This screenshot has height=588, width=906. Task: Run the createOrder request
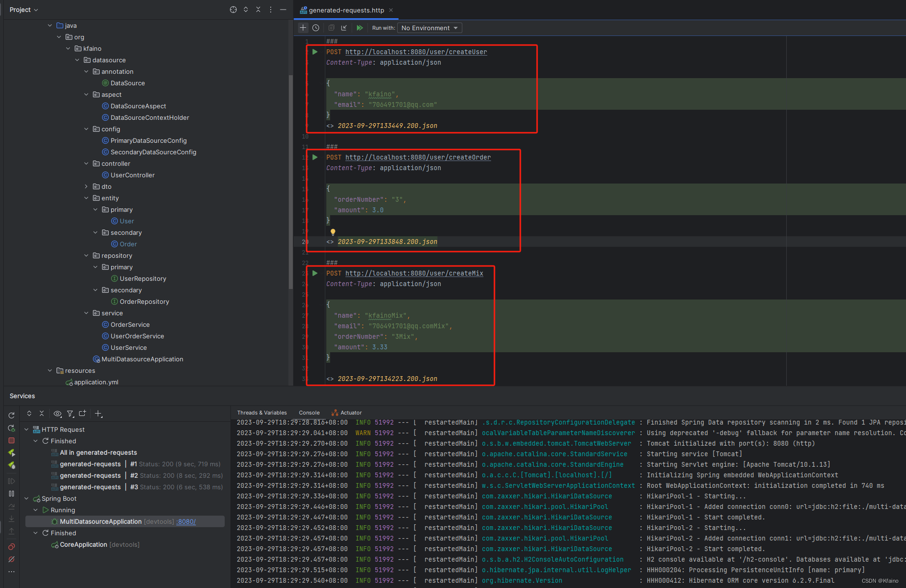pos(315,157)
